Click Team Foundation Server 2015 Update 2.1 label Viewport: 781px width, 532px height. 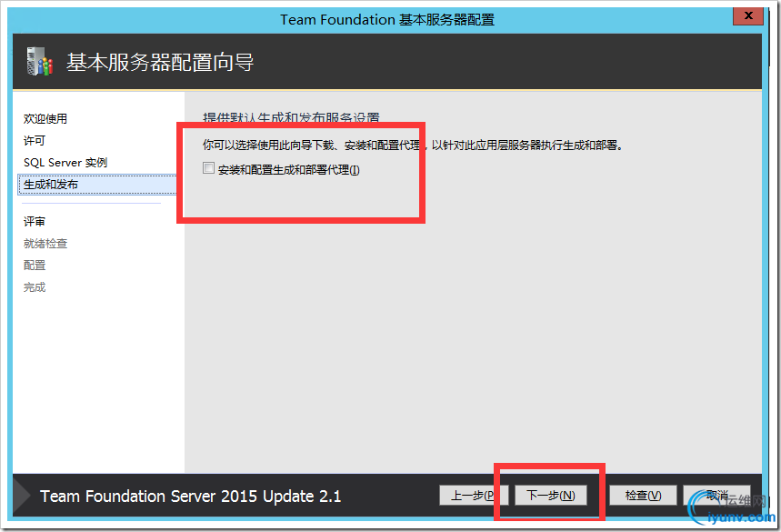[x=191, y=497]
